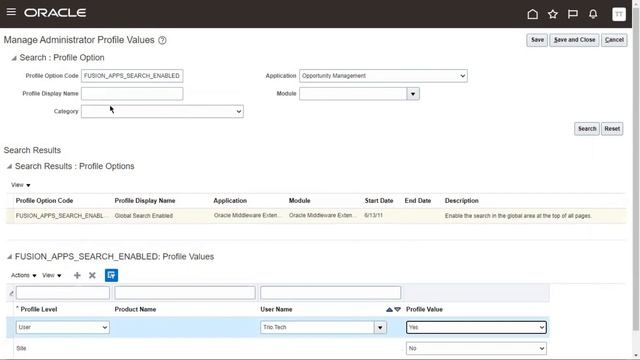Open help icon beside page title

click(x=162, y=40)
